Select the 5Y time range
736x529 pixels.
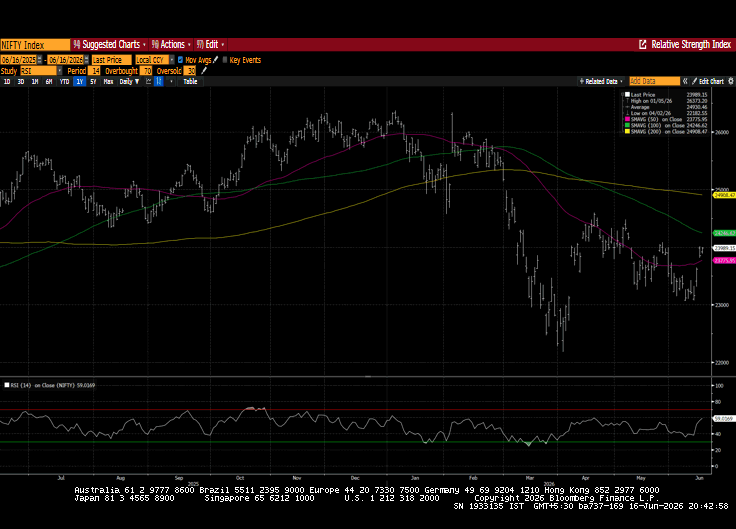pos(93,82)
